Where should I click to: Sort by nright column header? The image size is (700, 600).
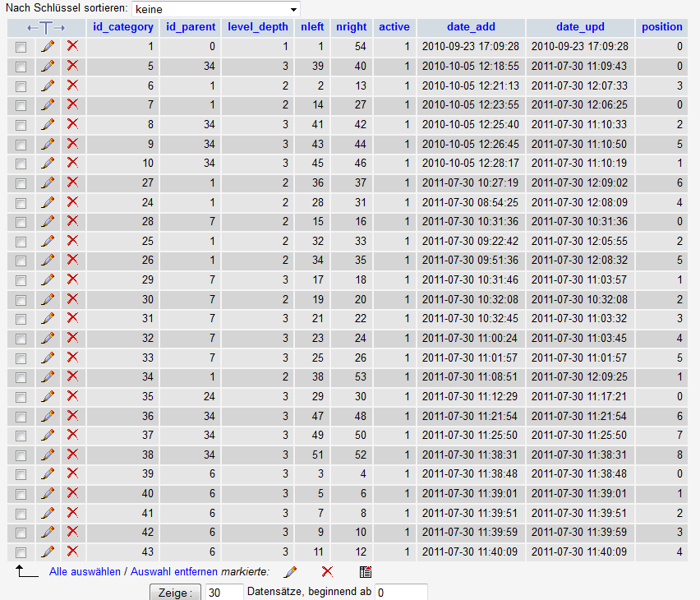pyautogui.click(x=352, y=27)
